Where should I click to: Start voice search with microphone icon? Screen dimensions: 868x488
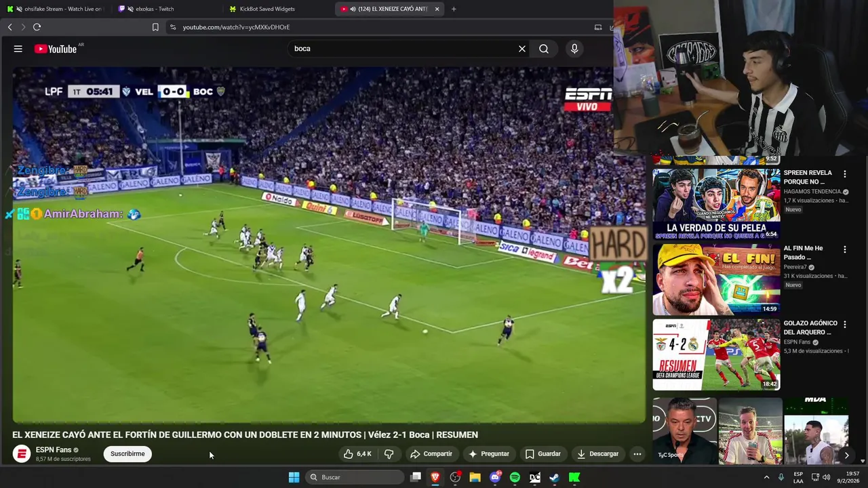point(574,49)
